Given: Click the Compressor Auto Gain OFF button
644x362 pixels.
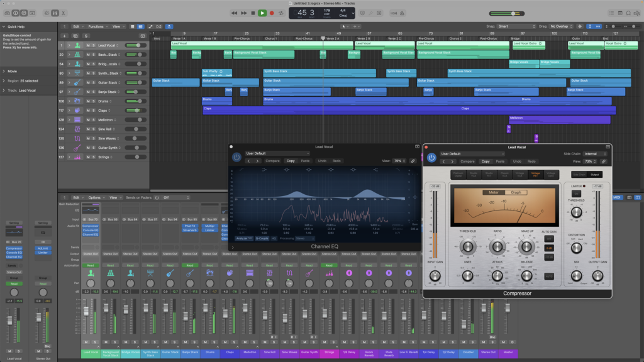Looking at the screenshot, I should (548, 239).
